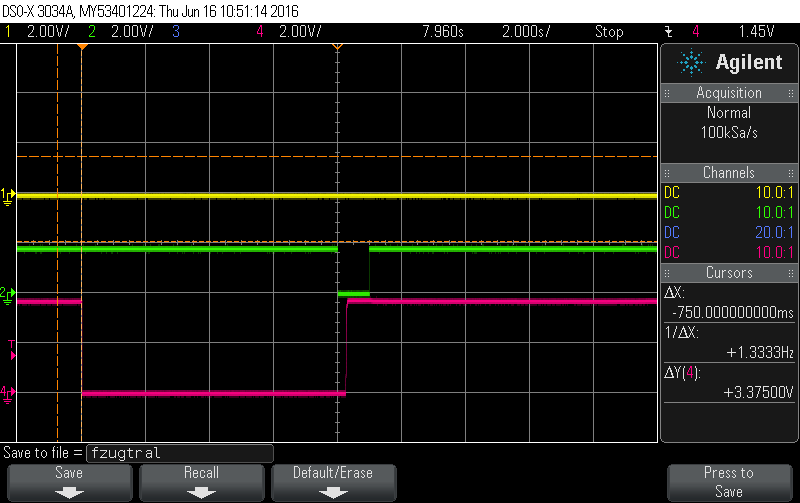Click the yellow channel 1 trace

coord(337,196)
